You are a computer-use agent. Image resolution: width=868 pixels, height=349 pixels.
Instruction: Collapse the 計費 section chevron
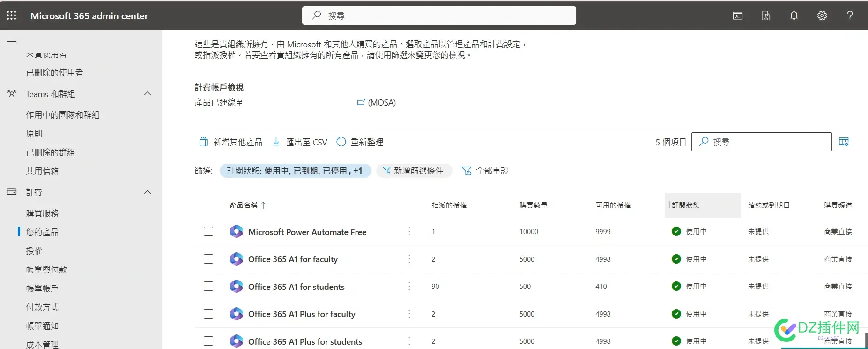(x=148, y=192)
